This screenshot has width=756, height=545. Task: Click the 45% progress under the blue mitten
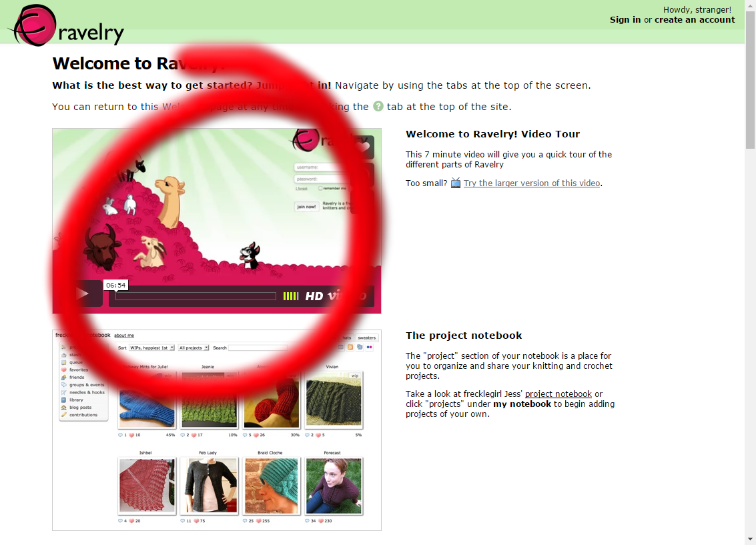[170, 435]
